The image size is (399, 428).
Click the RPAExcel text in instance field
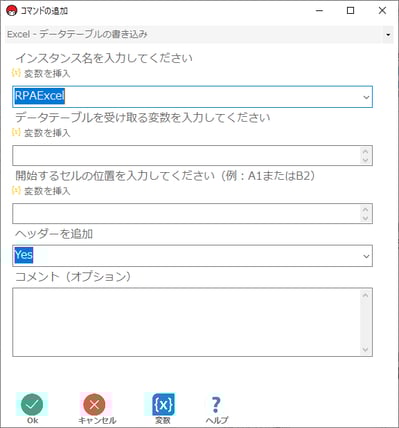pos(40,96)
